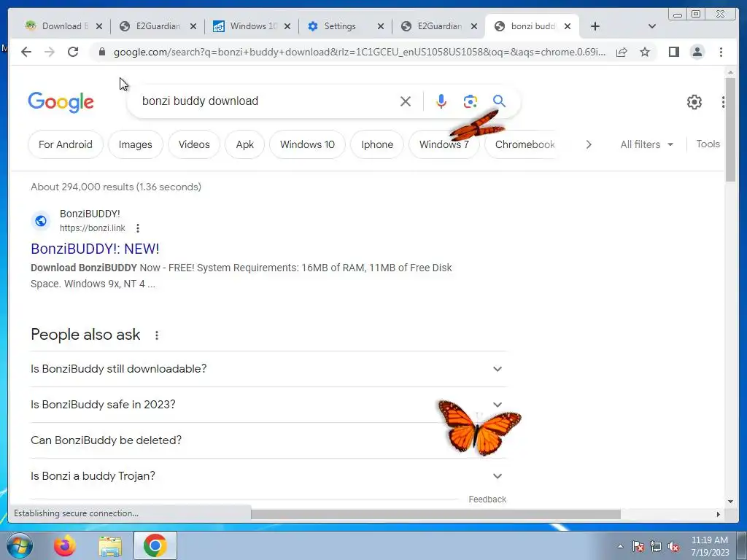Open more options for bonzi.link result
The width and height of the screenshot is (747, 560).
pyautogui.click(x=138, y=228)
